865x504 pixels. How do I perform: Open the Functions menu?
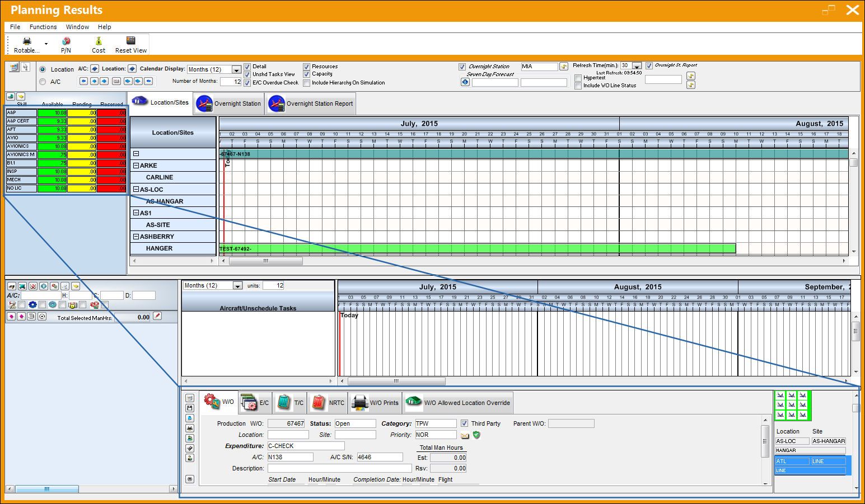click(x=43, y=27)
